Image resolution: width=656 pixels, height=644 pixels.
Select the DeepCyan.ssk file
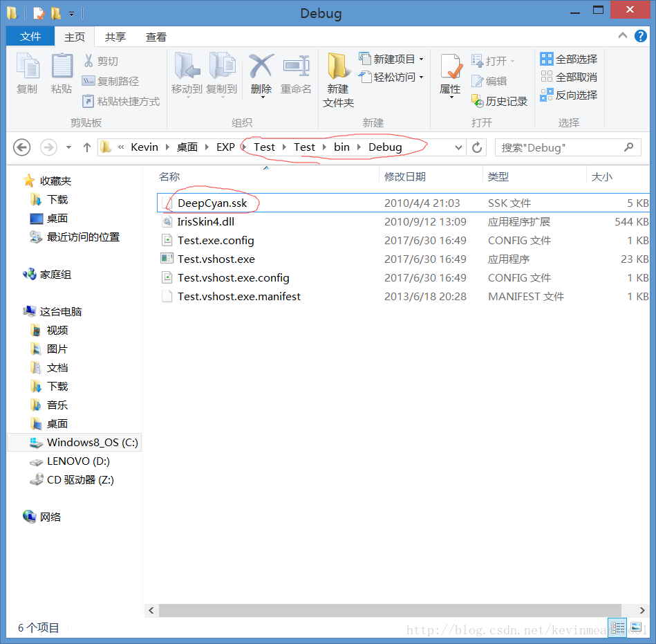click(x=403, y=203)
